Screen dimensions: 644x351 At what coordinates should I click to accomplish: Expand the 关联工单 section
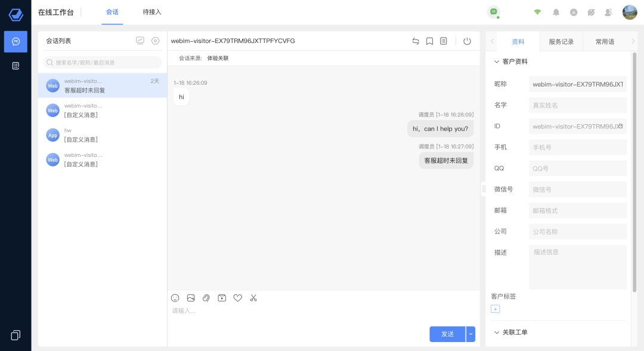(x=497, y=332)
